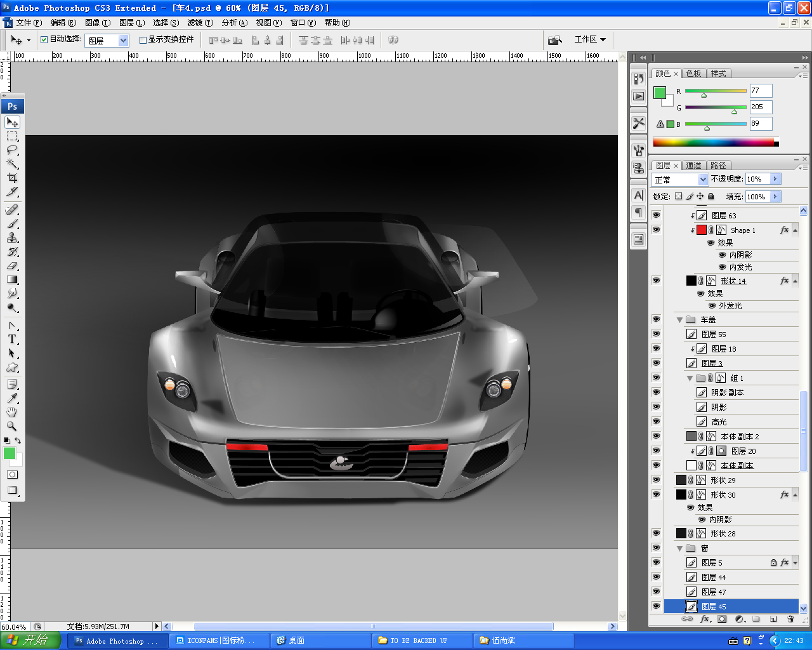Screen dimensions: 812x650
Task: Select the Path Selection tool
Action: tap(13, 353)
